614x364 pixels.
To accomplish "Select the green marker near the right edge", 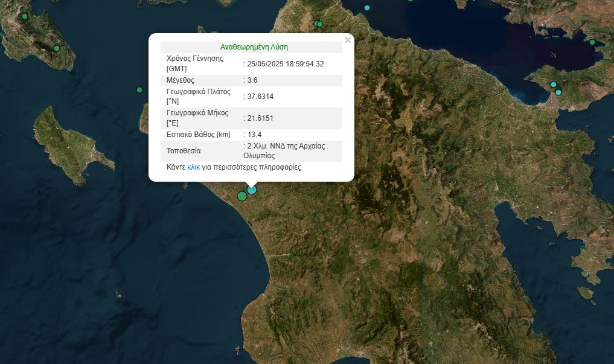I will click(x=592, y=42).
